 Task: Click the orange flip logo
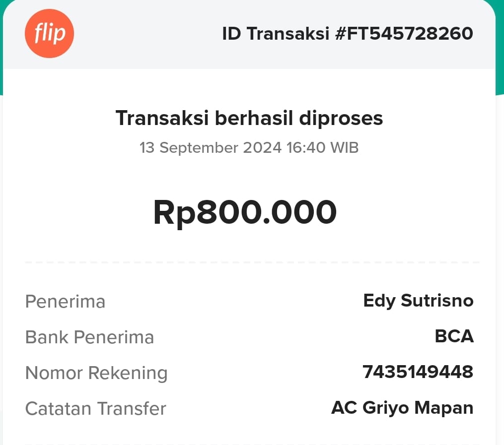pyautogui.click(x=49, y=34)
